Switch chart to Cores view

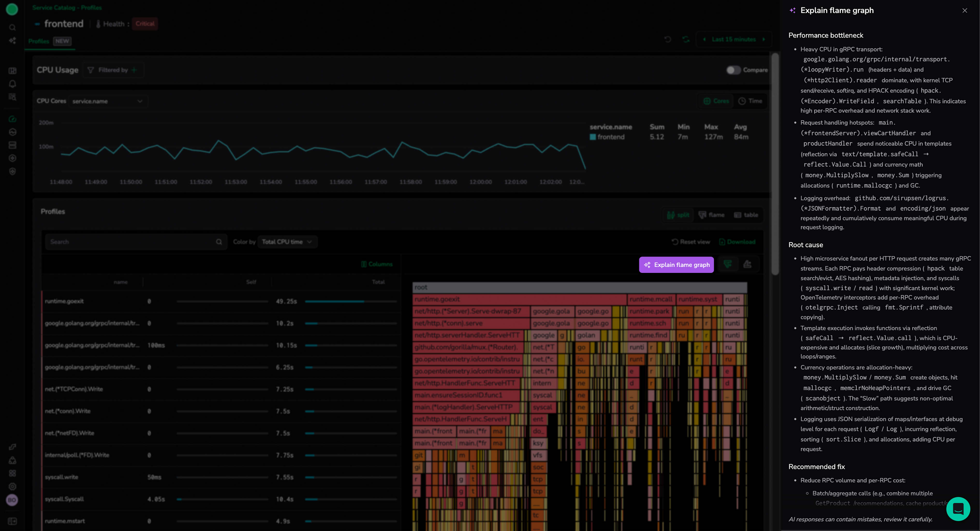point(716,101)
